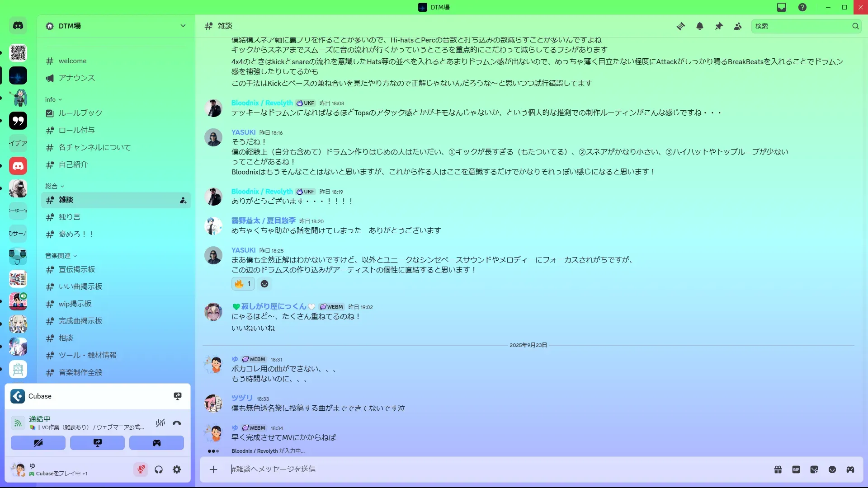Open the threads icon in channel header
Viewport: 868px width, 488px height.
coord(680,26)
